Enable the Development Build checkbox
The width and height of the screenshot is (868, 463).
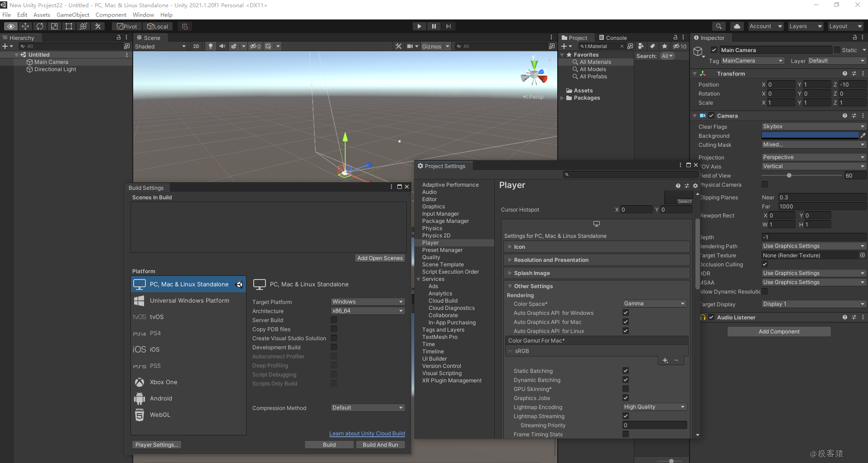(334, 347)
